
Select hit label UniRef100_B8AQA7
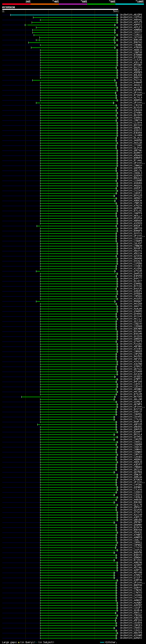tap(131, 301)
